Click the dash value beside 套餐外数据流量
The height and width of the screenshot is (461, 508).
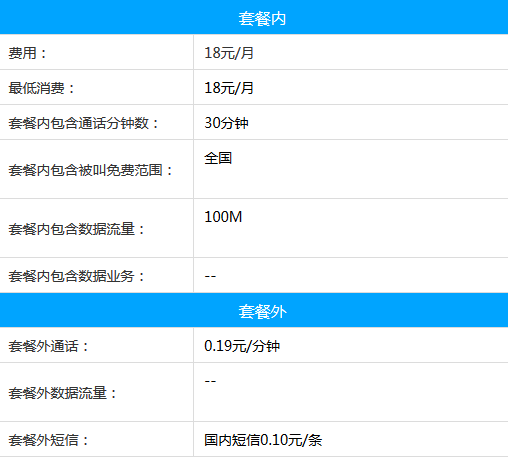point(210,381)
